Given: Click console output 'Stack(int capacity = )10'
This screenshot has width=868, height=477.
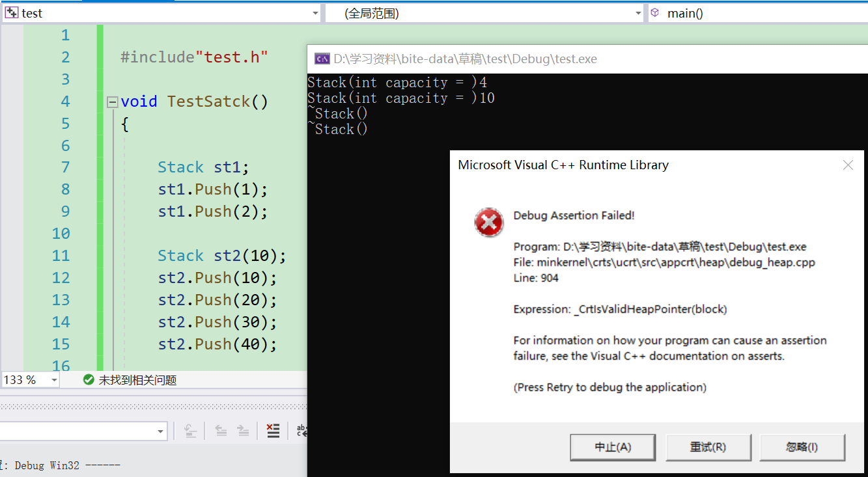Looking at the screenshot, I should [x=401, y=98].
